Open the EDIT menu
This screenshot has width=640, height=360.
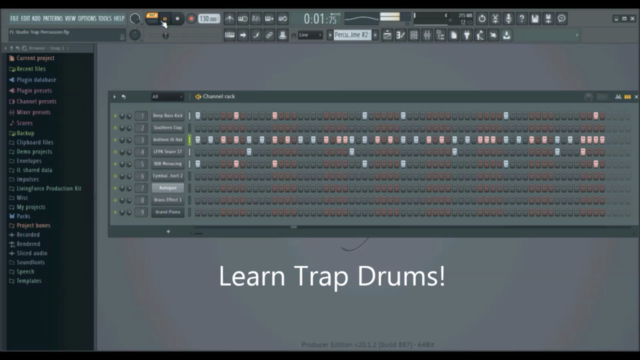(25, 18)
